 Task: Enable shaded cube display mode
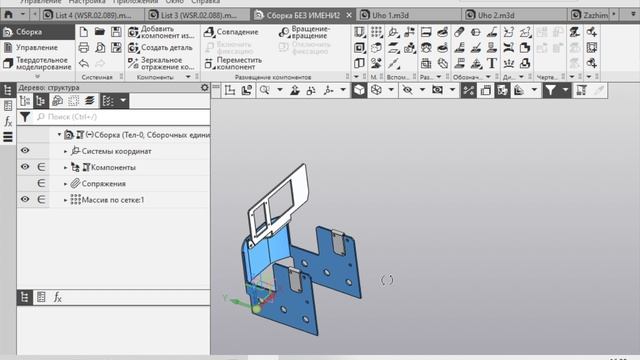tap(359, 90)
